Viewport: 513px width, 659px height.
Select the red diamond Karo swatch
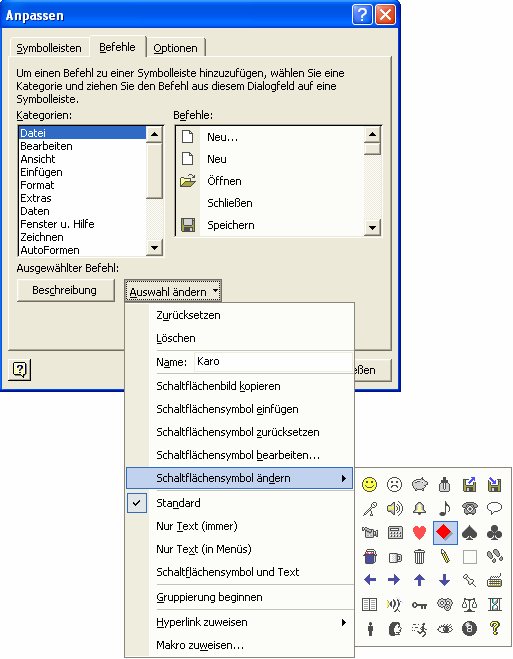pyautogui.click(x=445, y=533)
